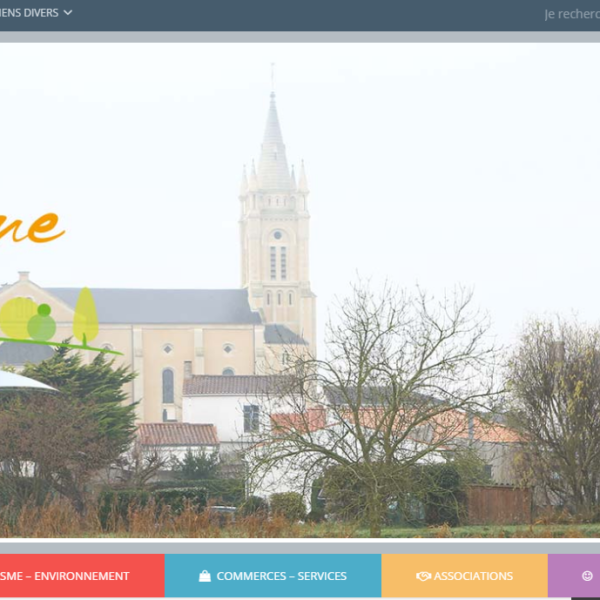The width and height of the screenshot is (600, 600).
Task: Select the Commerces – Services text label
Action: pyautogui.click(x=281, y=576)
